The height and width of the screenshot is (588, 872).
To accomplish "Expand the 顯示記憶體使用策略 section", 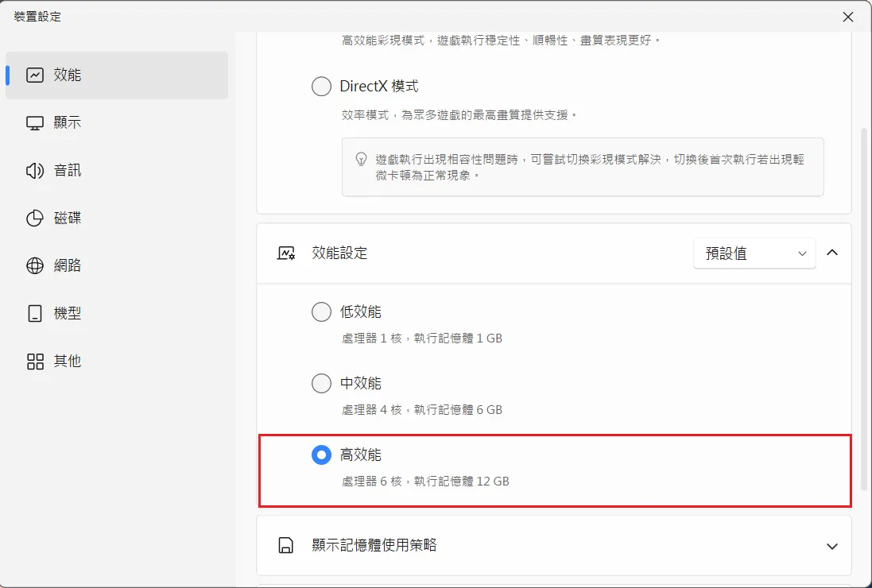I will coord(832,546).
